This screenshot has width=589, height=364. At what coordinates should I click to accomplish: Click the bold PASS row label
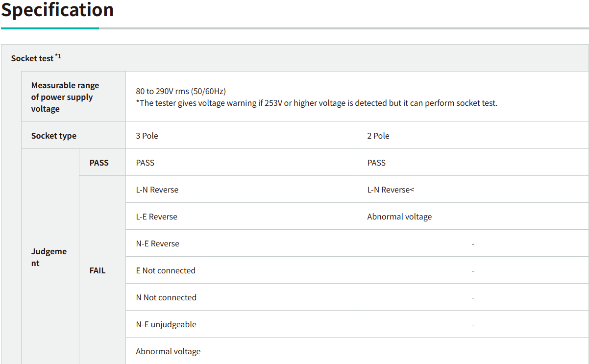99,163
